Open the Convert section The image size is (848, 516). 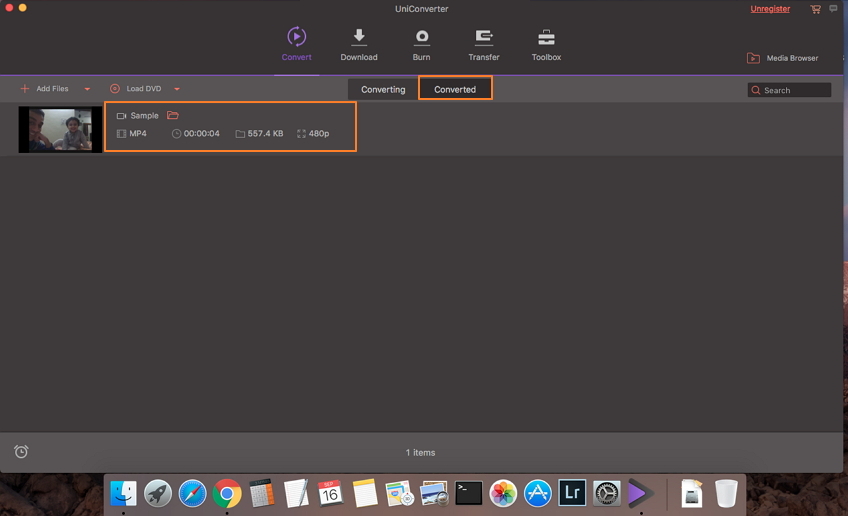pyautogui.click(x=296, y=44)
